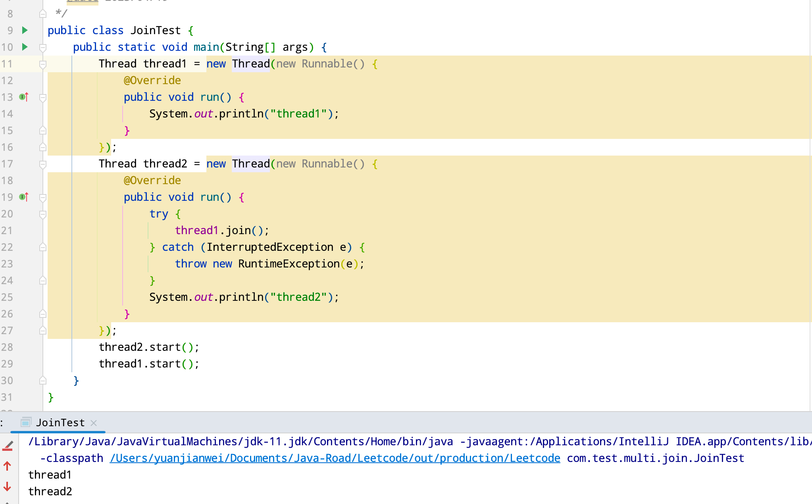This screenshot has width=812, height=504.
Task: Click fold end marker at line 30
Action: point(43,381)
